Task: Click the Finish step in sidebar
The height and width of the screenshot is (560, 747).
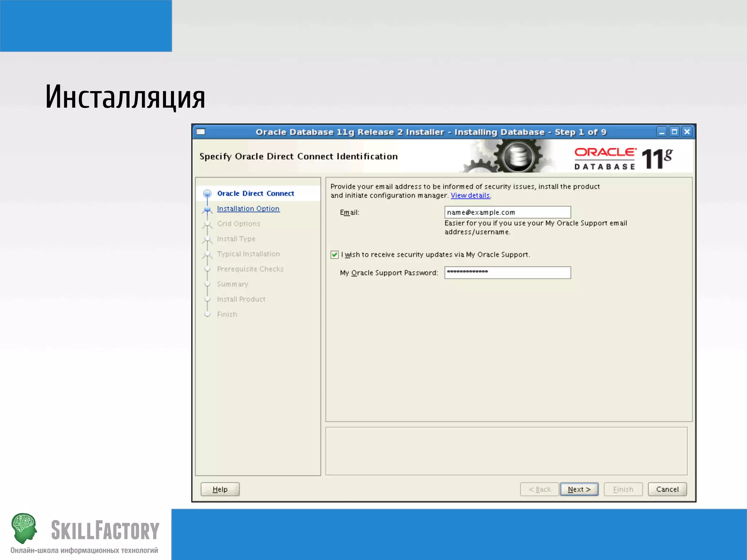Action: click(227, 314)
